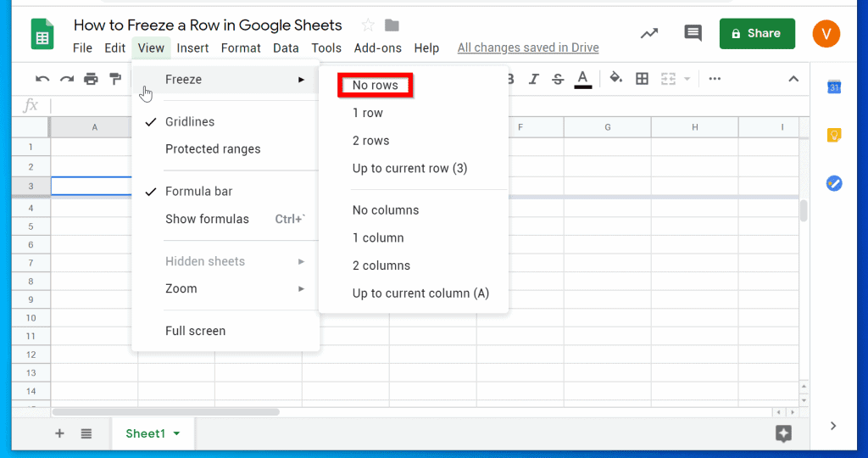Image resolution: width=868 pixels, height=458 pixels.
Task: Open the Data menu
Action: click(286, 48)
